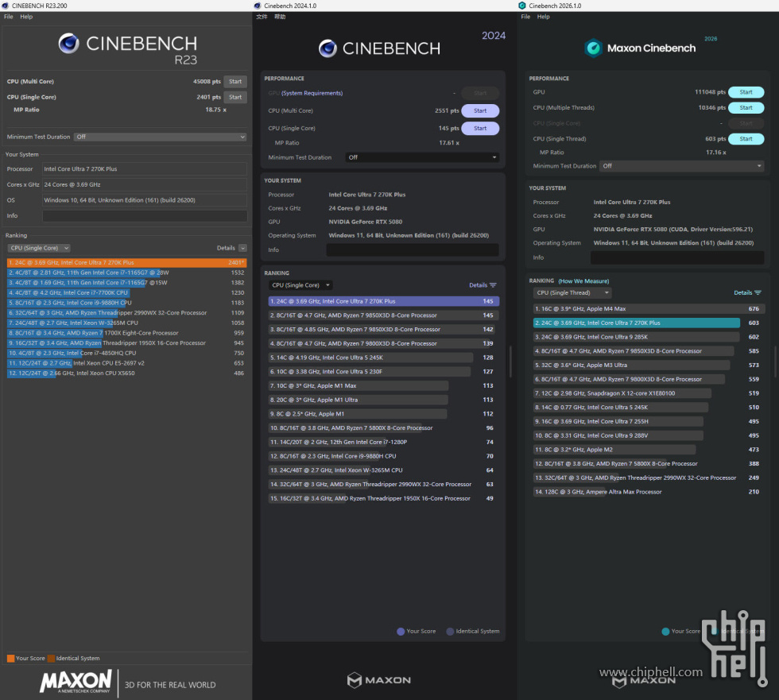Start CPU (Single Core) test in R23
The height and width of the screenshot is (700, 779).
click(235, 97)
